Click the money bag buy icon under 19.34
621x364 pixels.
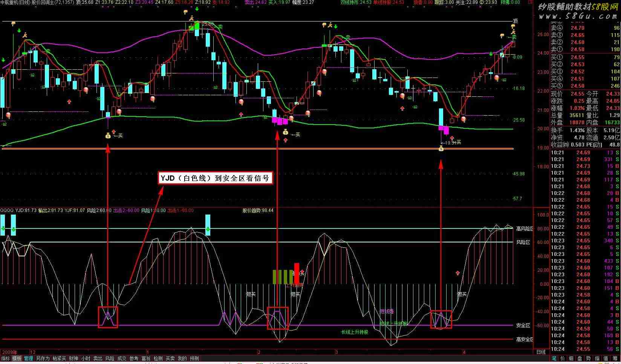click(441, 149)
